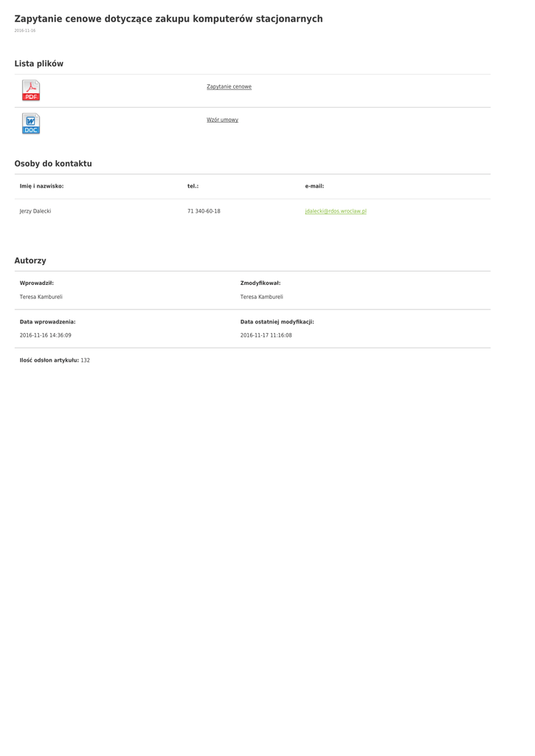Click the Autorzy section heading
Image resolution: width=535 pixels, height=756 pixels.
click(x=30, y=261)
